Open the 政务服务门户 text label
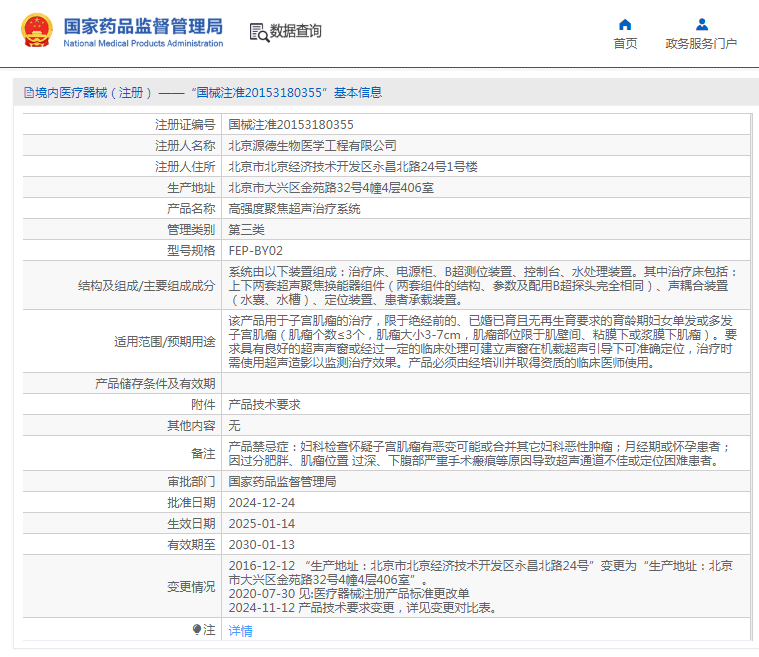The image size is (759, 657). pyautogui.click(x=701, y=44)
